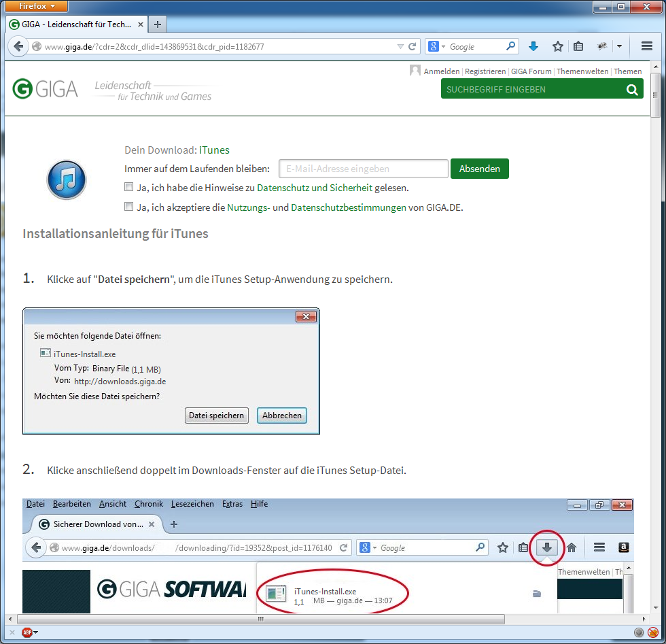This screenshot has height=644, width=666.
Task: Close the add-on bar with X
Action: click(12, 632)
